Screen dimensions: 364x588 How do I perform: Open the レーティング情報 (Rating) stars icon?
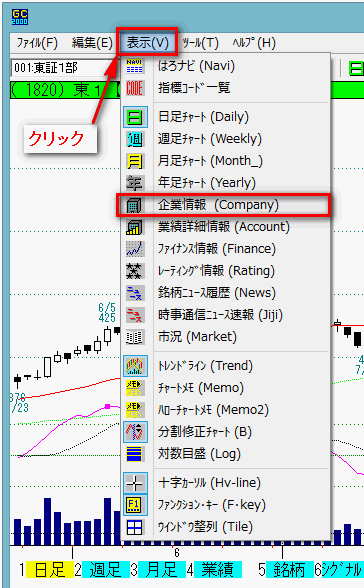[x=135, y=271]
